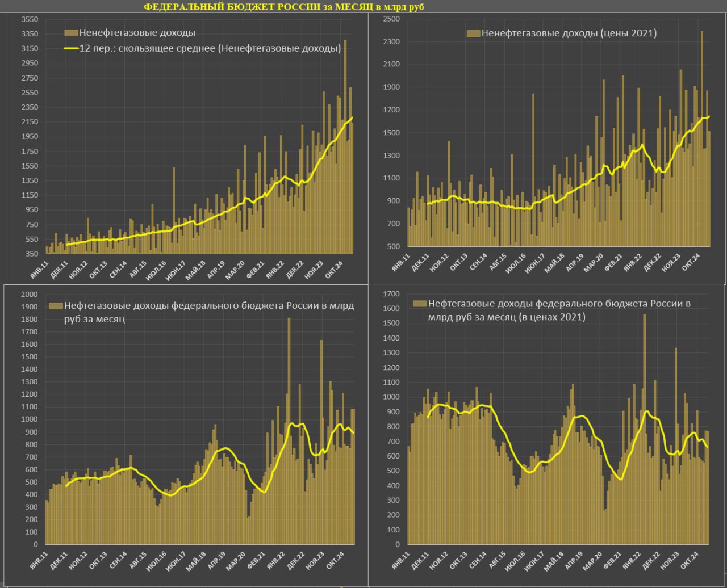Click the main title 'ФЕДЕРАЛЬНЫЙ БЮДЖЕТ РОССИИ за МЕСЯЦ'
Screen dimensions: 727x588
click(x=284, y=6)
